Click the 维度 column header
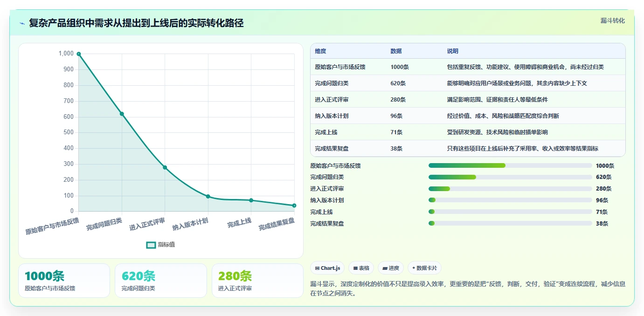 click(320, 51)
